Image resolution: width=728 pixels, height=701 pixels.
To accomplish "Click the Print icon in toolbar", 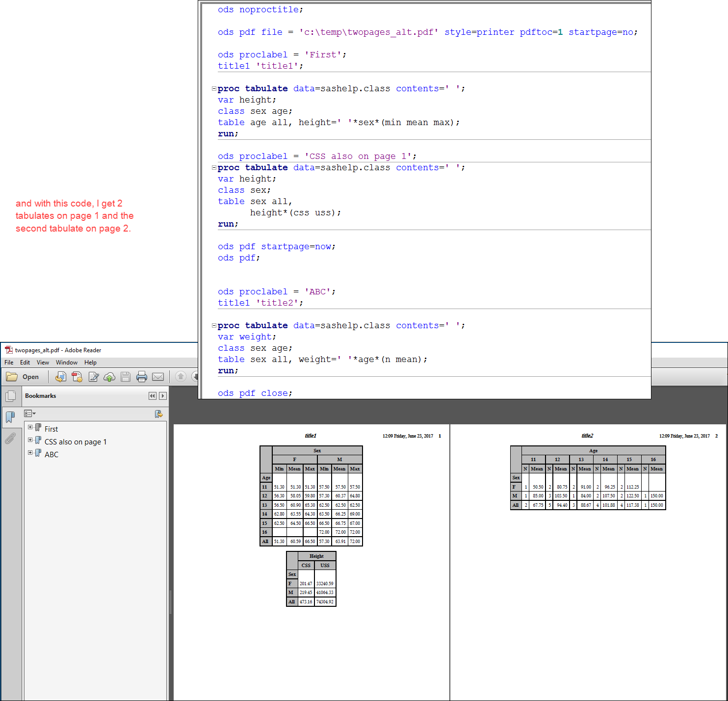I will (142, 377).
